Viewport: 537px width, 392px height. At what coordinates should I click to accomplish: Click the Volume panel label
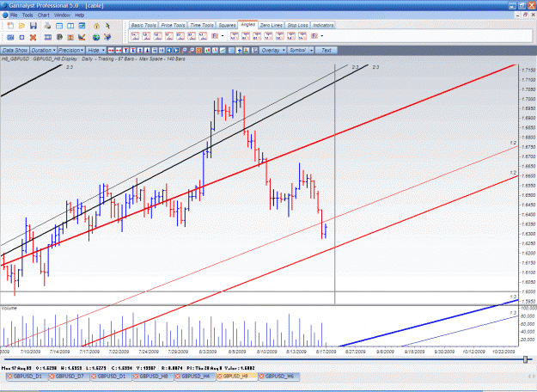point(9,308)
